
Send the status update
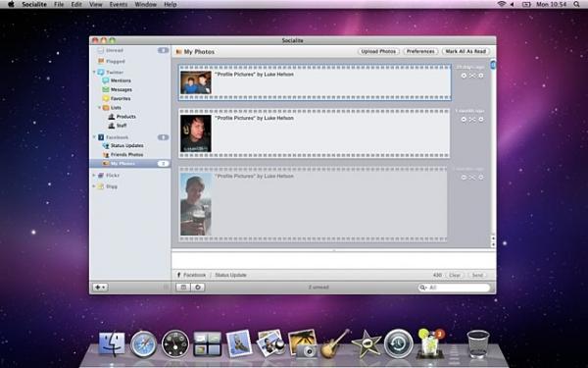click(477, 275)
